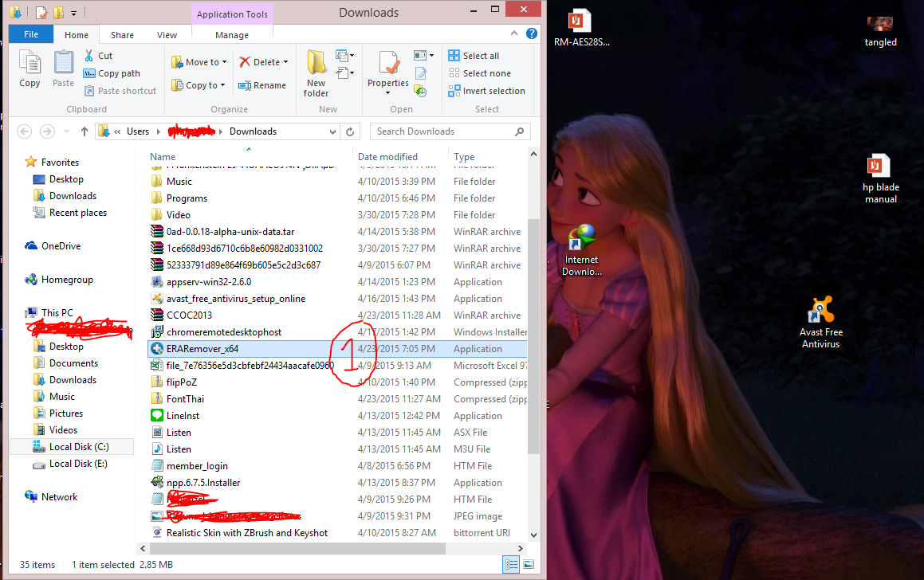This screenshot has height=580, width=924.
Task: Open the Delete options dropdown
Action: pos(285,62)
